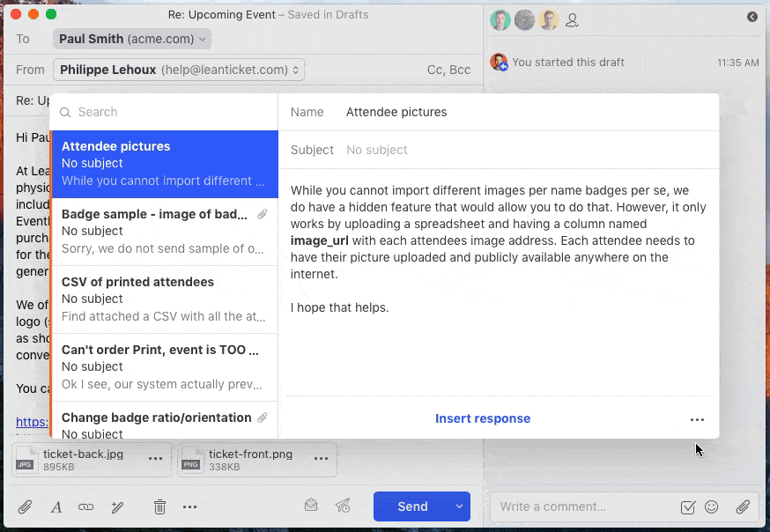The height and width of the screenshot is (532, 770).
Task: Open the text formatting options
Action: tap(56, 506)
